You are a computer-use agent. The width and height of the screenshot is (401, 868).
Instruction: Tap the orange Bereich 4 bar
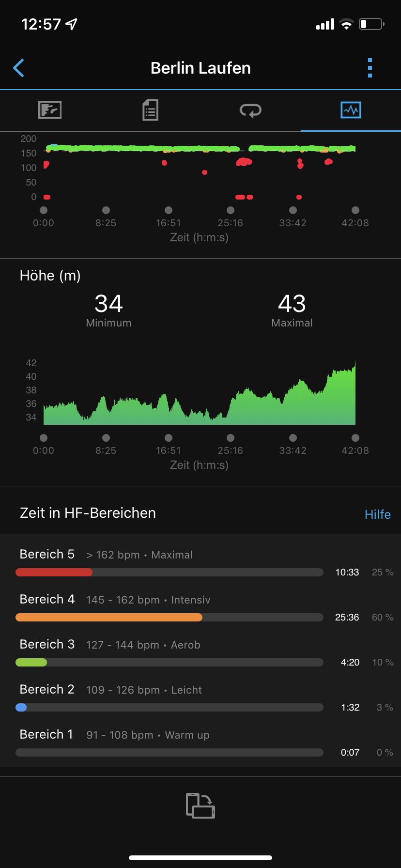coord(109,617)
